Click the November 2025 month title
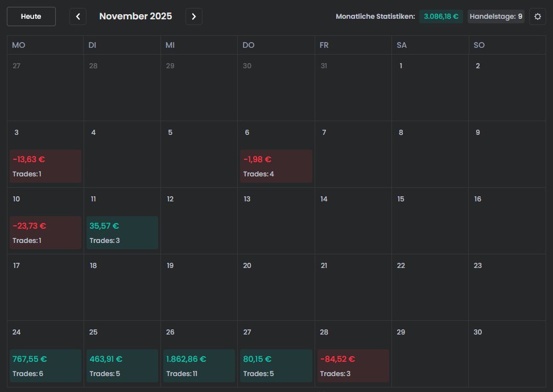The width and height of the screenshot is (553, 392). (x=135, y=16)
